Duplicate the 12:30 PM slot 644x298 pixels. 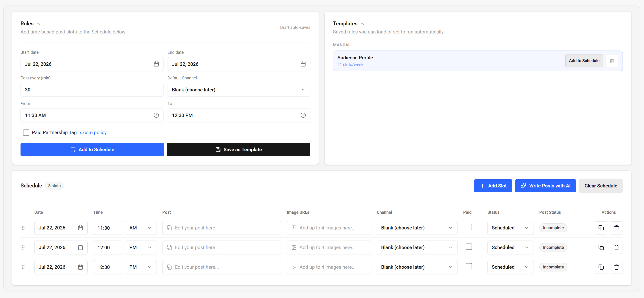pyautogui.click(x=601, y=267)
